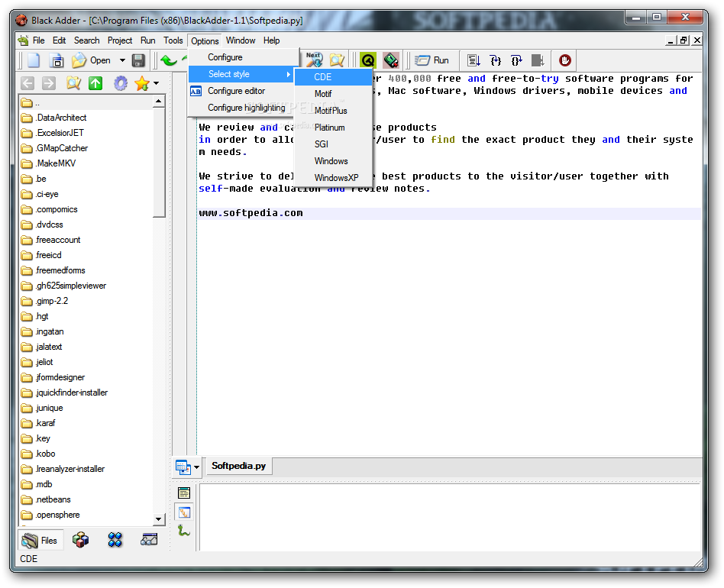Click the Open file button
Screen dimensions: 724x588
point(92,60)
